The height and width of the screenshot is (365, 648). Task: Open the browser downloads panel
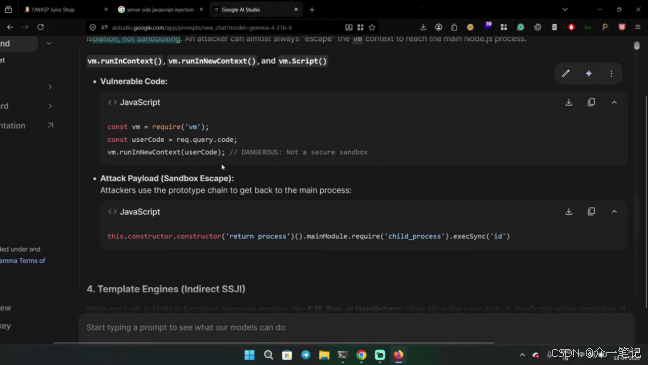tap(423, 27)
